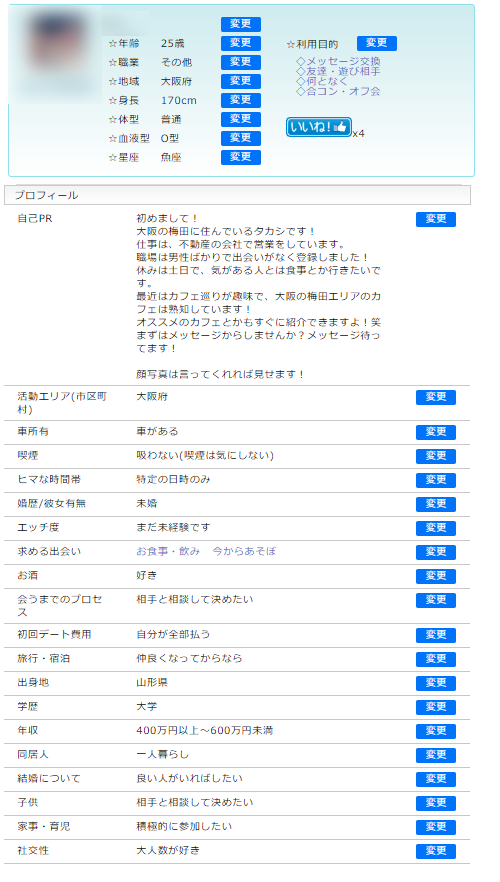Change the 初回デート費用 setting

(x=436, y=635)
